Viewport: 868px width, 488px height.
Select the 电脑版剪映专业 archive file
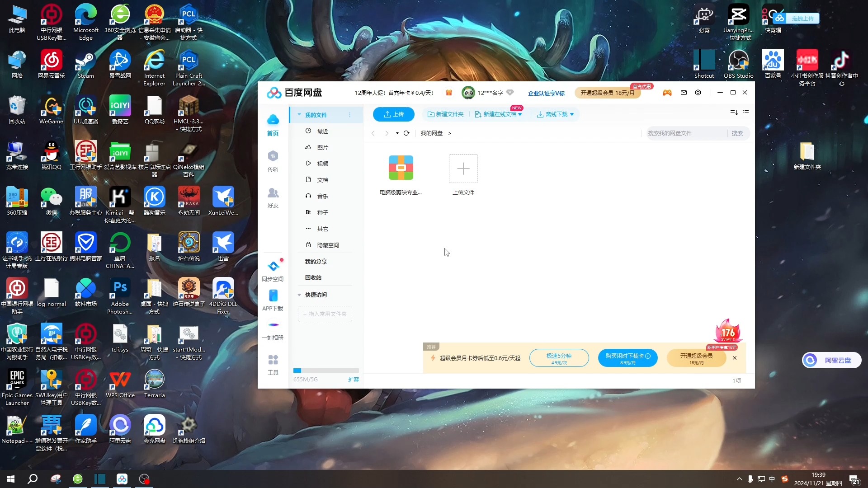pos(401,175)
